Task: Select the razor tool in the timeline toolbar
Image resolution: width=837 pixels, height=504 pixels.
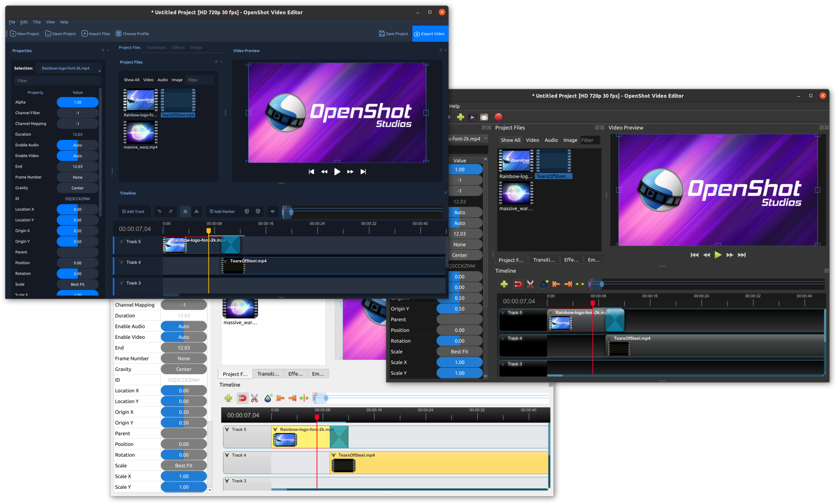Action: tap(197, 211)
